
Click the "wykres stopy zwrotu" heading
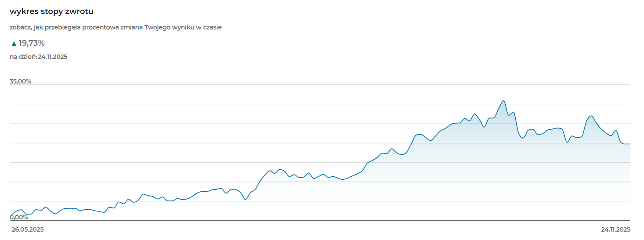pos(51,11)
